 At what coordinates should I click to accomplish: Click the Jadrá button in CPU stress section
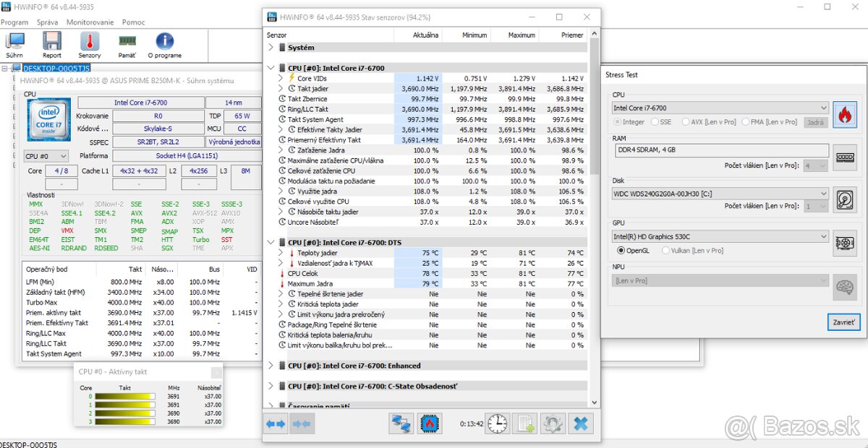click(x=816, y=122)
